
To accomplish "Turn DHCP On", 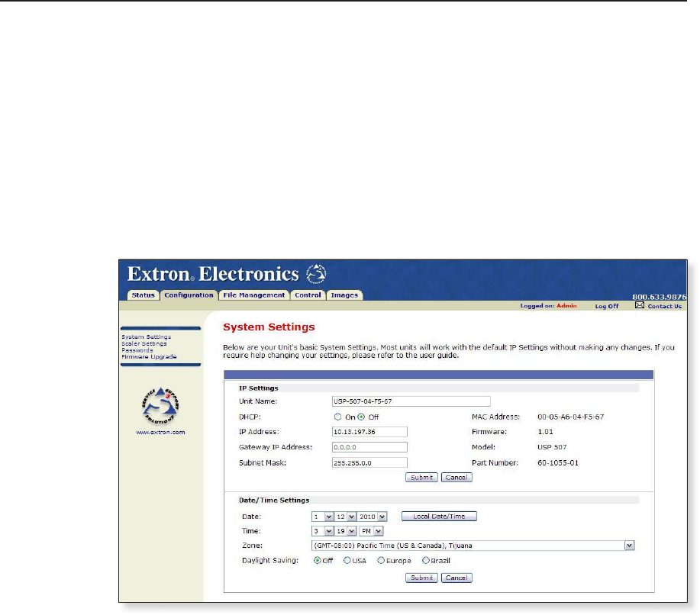I will tap(337, 417).
